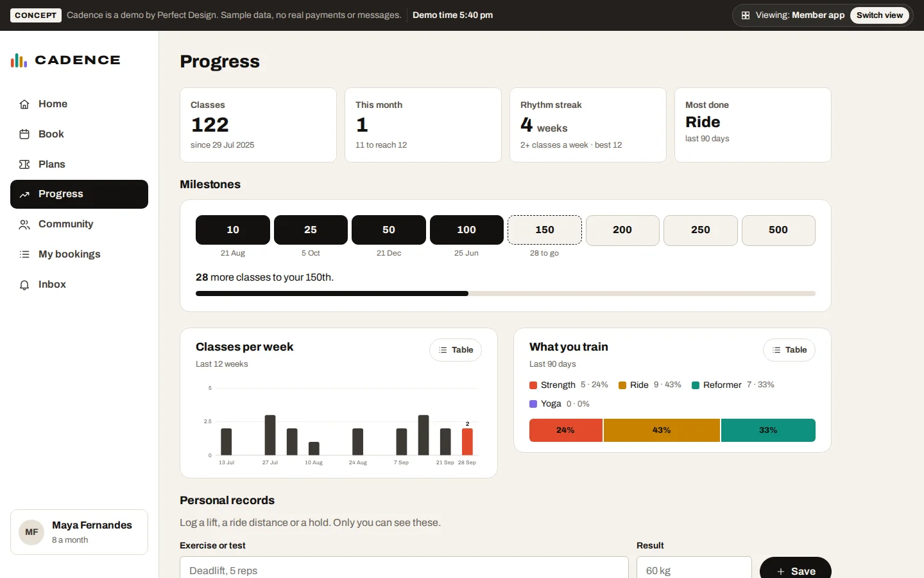Click the Classes 122 stat card
Image resolution: width=924 pixels, height=578 pixels.
pos(258,125)
